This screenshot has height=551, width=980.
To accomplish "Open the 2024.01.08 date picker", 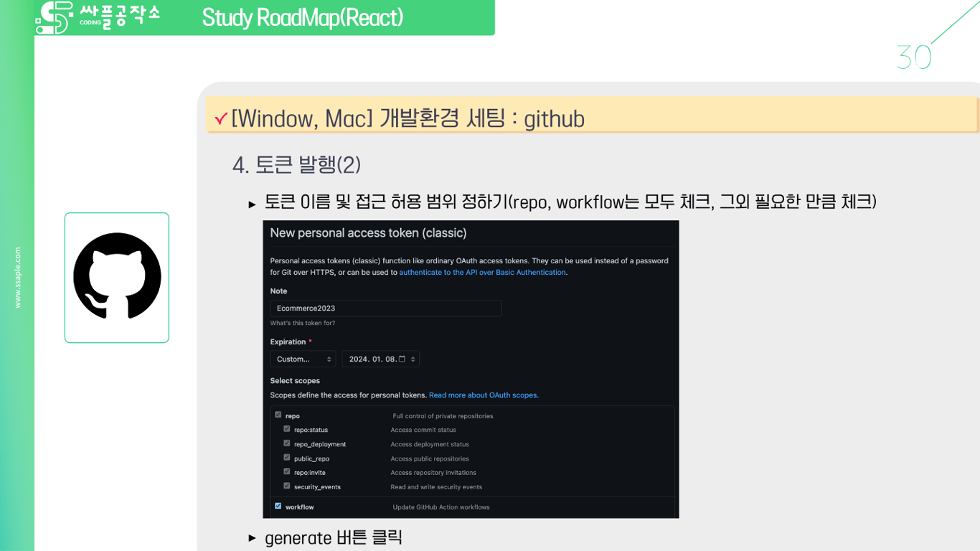I will (380, 359).
